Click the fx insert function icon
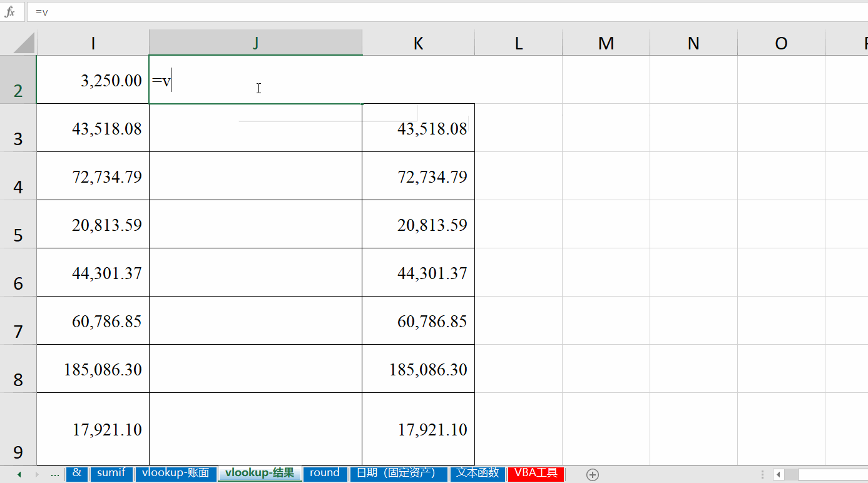 point(10,12)
